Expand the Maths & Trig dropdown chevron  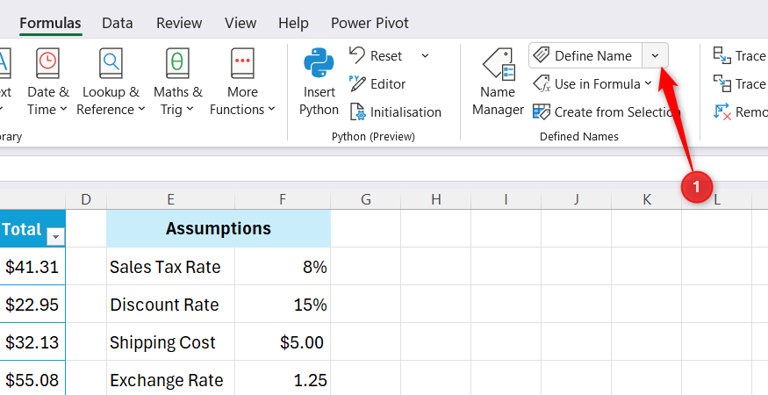coord(190,110)
